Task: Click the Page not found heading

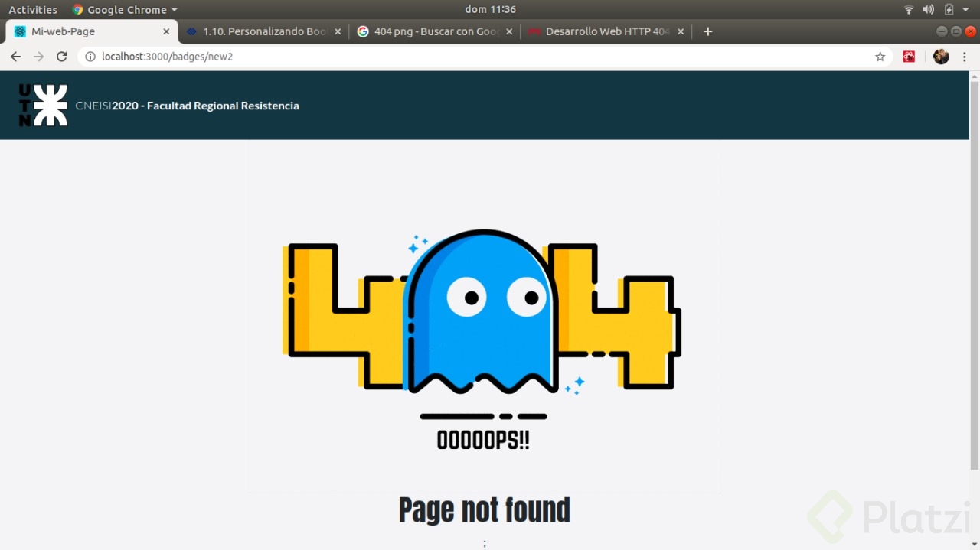Action: click(484, 509)
